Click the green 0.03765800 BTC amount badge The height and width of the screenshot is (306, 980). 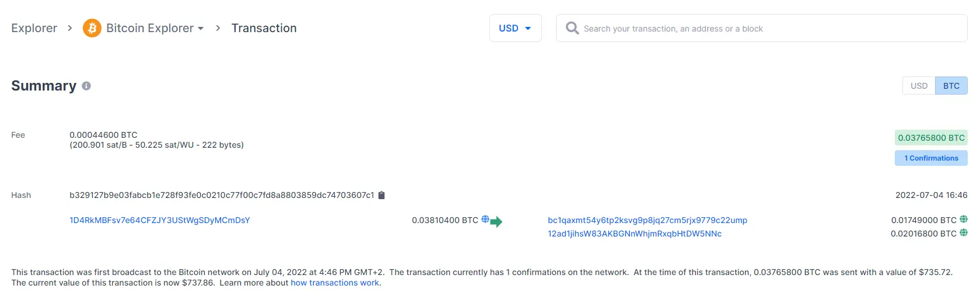(x=931, y=138)
